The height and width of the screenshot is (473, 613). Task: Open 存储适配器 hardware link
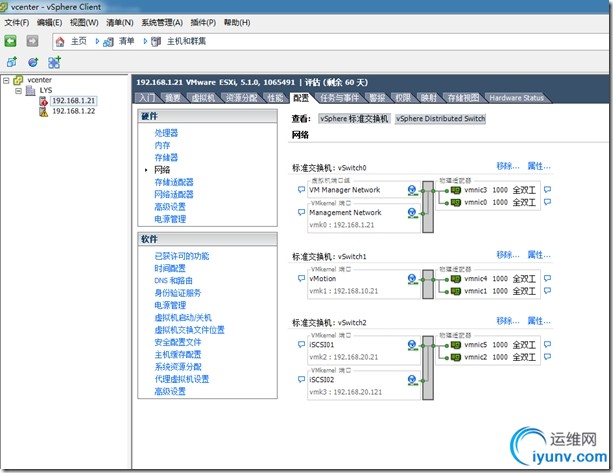click(x=174, y=182)
